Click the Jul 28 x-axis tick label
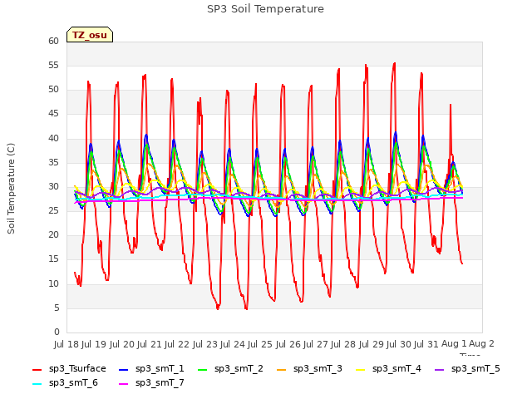This screenshot has width=532, height=399. coord(345,344)
